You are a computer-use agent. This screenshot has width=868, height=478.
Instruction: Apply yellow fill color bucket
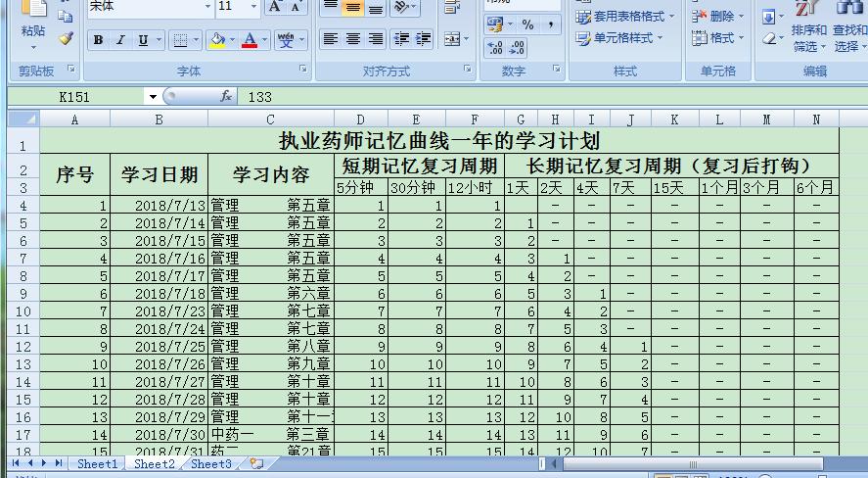point(217,40)
